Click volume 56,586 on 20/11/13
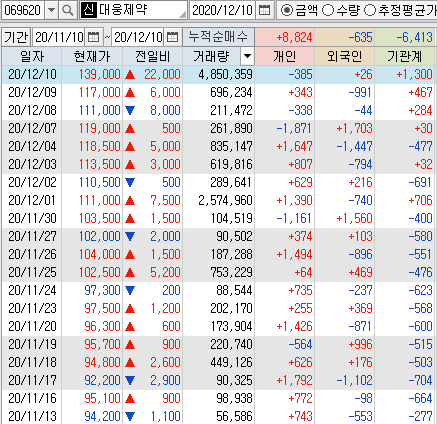This screenshot has width=437, height=424. [234, 416]
